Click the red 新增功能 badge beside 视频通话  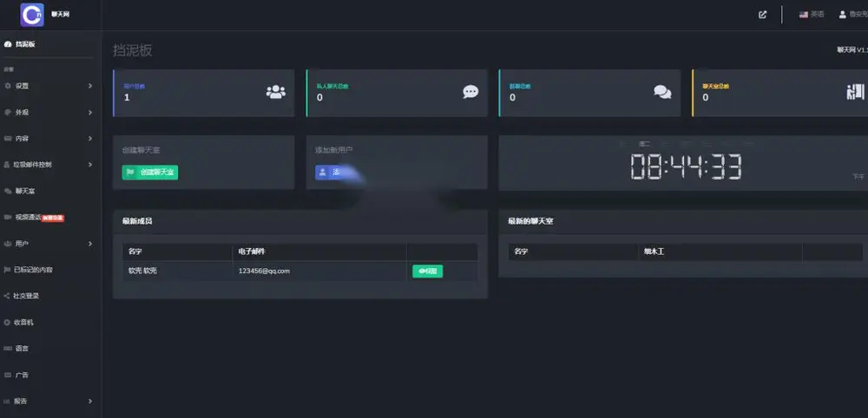coord(53,219)
